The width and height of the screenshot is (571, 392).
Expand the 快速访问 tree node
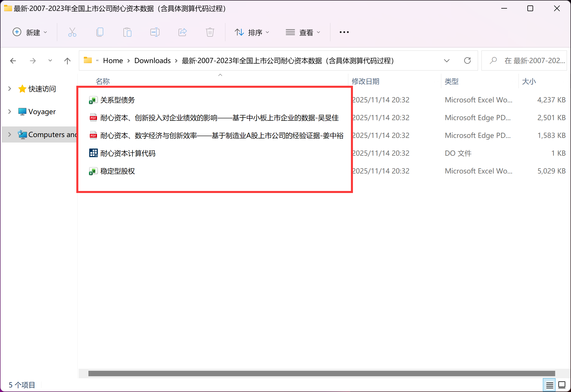(9, 89)
